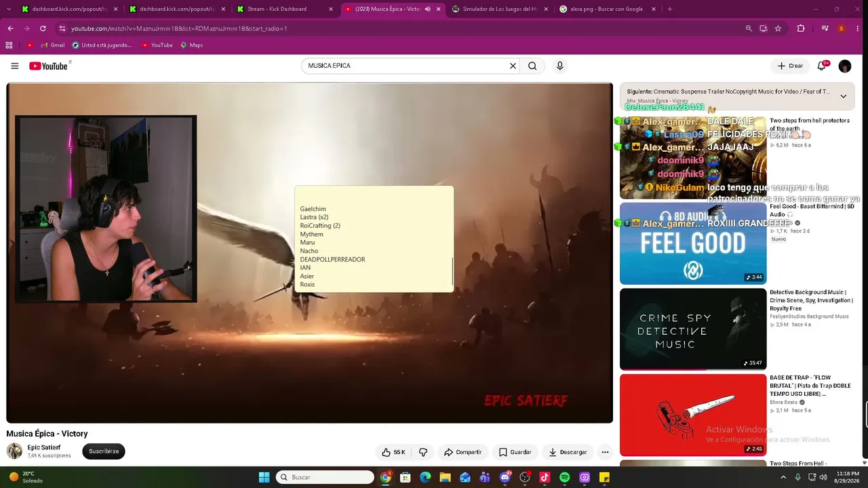Open the Maps bookmark
The width and height of the screenshot is (868, 488).
pyautogui.click(x=191, y=45)
